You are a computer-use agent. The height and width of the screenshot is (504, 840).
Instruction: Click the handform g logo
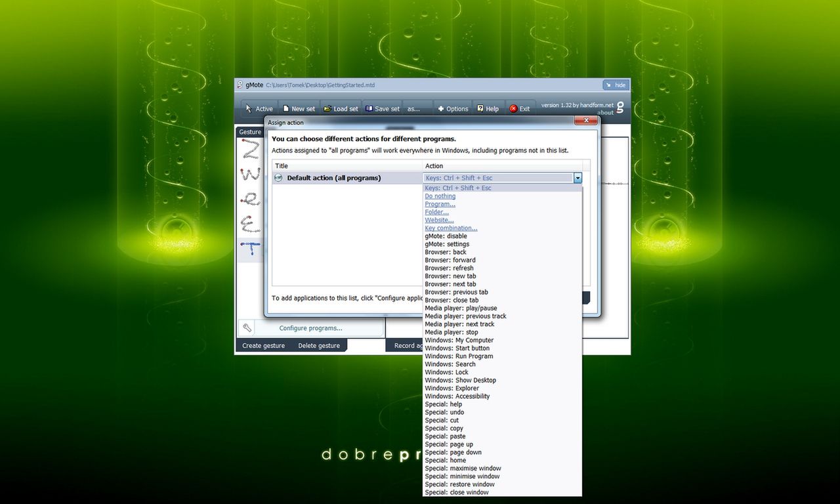pos(620,106)
